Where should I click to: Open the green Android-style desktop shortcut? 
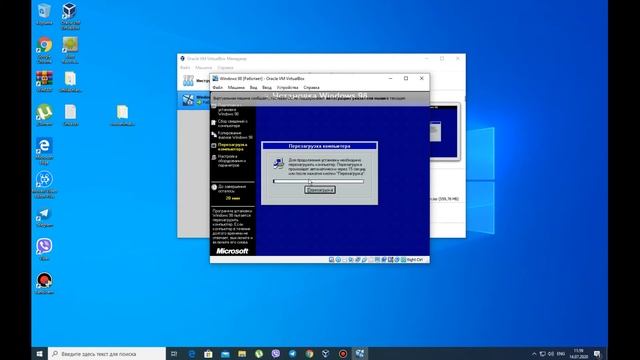point(70,50)
